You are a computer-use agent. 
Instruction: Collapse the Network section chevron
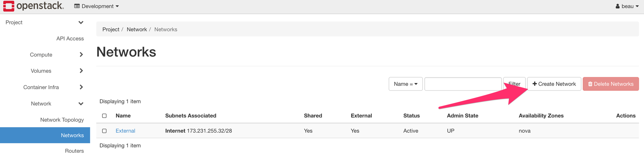pyautogui.click(x=81, y=104)
